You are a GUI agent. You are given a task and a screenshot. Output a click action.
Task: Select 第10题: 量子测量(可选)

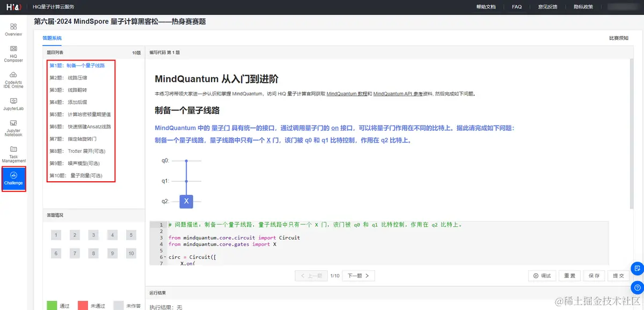(76, 175)
